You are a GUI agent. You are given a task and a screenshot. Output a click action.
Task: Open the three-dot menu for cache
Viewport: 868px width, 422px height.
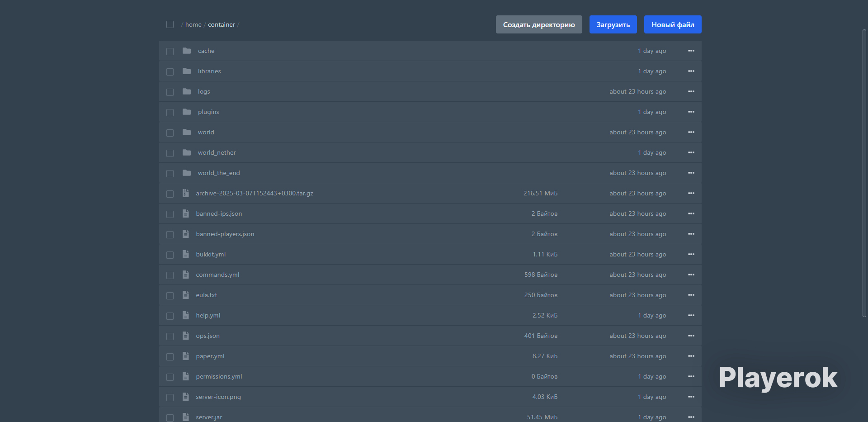click(691, 51)
